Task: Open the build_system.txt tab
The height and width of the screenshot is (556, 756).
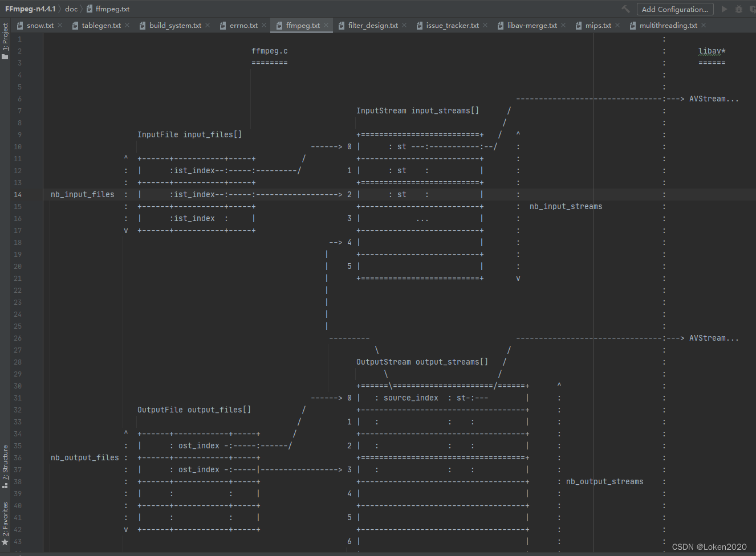Action: (175, 26)
